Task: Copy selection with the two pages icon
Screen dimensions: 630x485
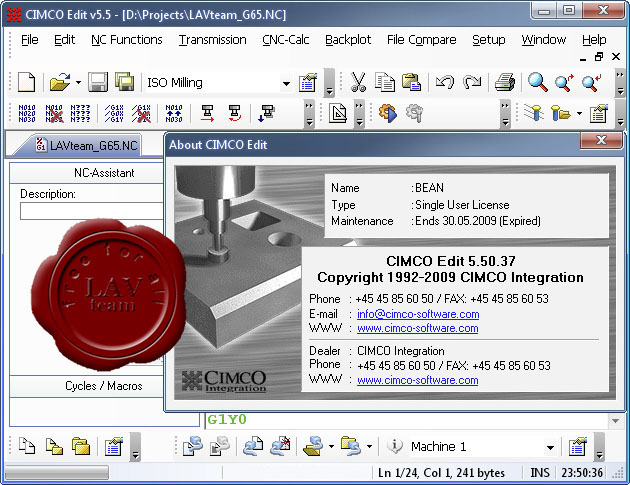Action: pyautogui.click(x=385, y=82)
